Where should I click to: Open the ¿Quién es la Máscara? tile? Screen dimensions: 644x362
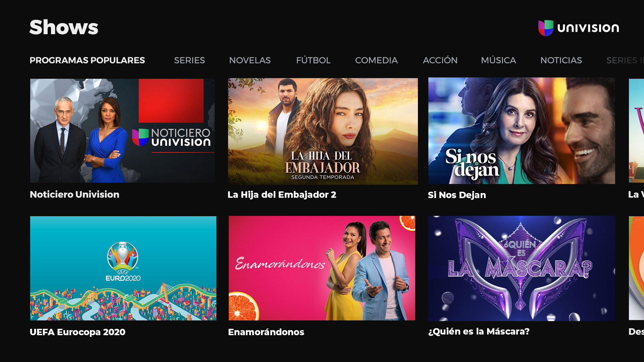(522, 268)
